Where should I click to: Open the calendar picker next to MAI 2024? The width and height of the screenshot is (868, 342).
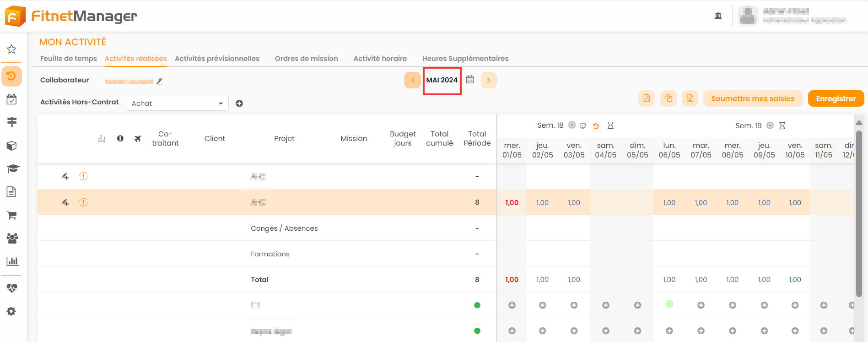point(470,80)
